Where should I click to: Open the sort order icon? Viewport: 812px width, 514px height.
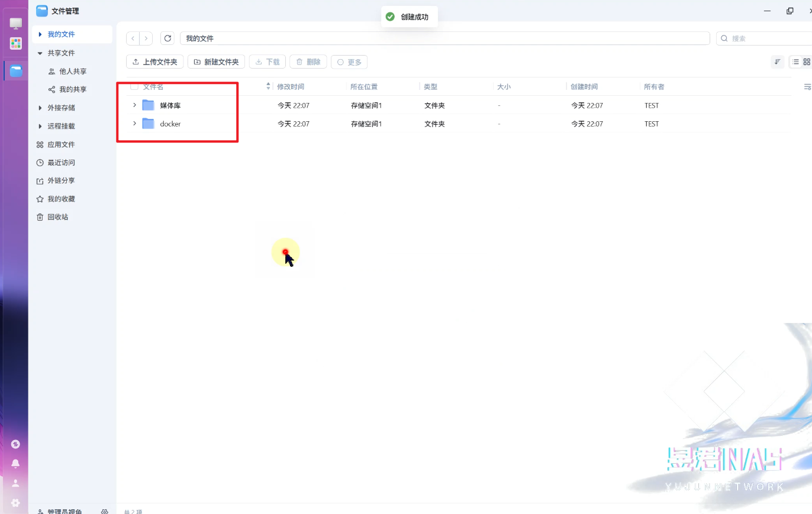coord(778,62)
